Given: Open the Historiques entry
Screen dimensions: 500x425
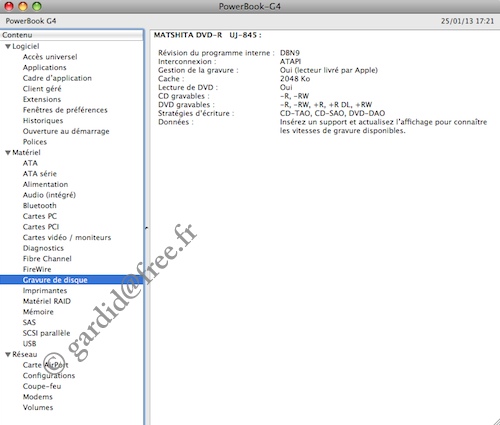Looking at the screenshot, I should 43,121.
